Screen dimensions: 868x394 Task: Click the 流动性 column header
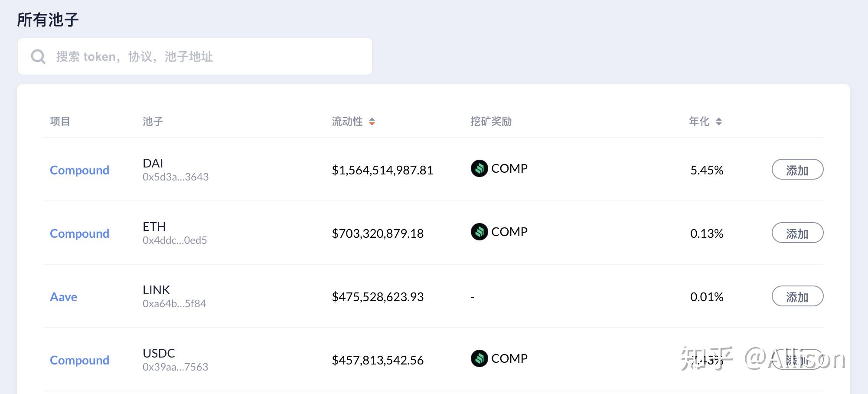(347, 121)
